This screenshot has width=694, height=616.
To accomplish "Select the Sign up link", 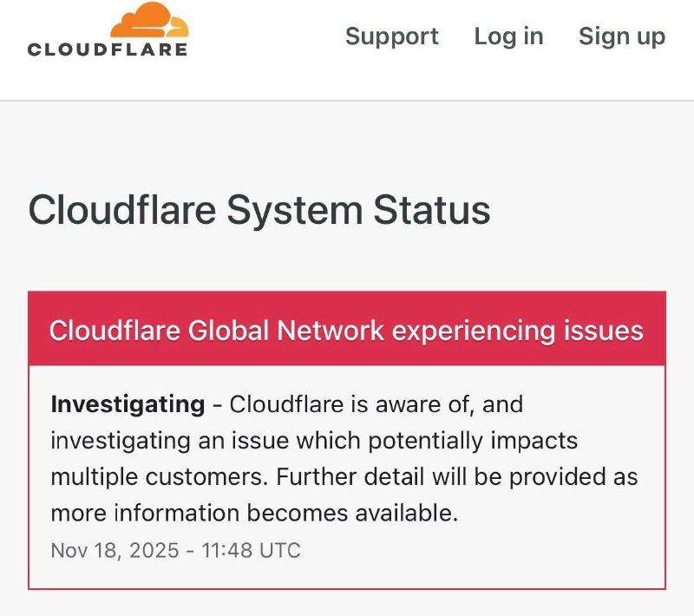I will pos(621,36).
